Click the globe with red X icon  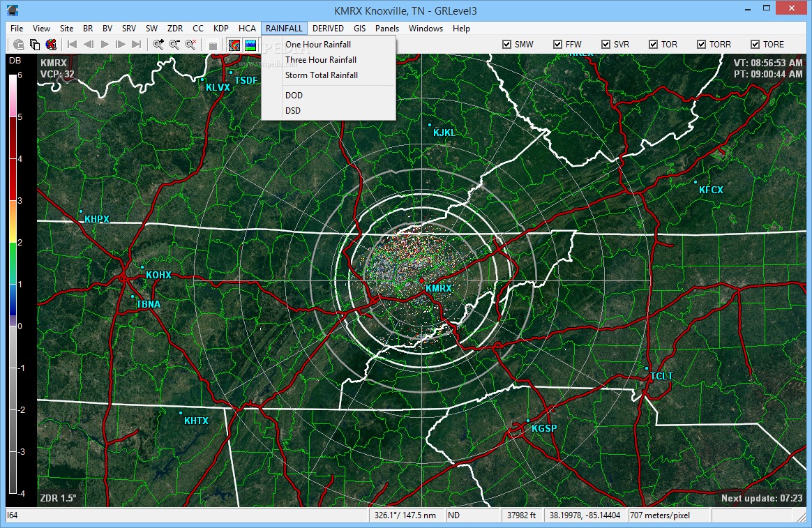point(51,45)
